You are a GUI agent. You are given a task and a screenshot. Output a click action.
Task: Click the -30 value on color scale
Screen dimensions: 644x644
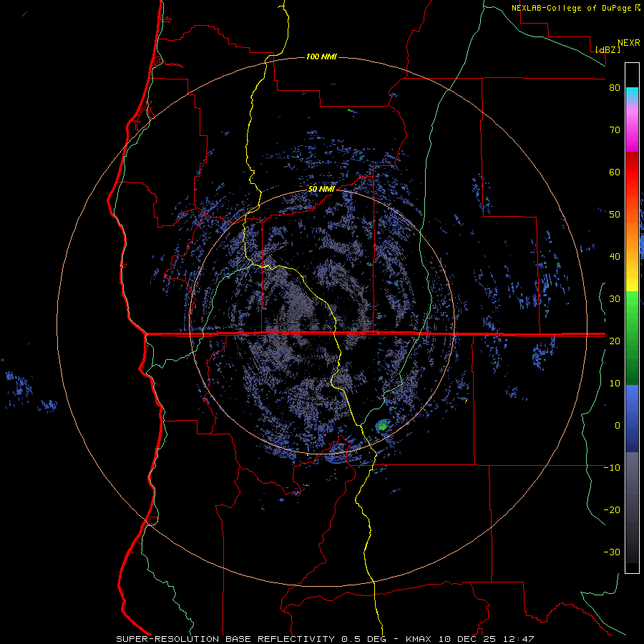tap(612, 552)
